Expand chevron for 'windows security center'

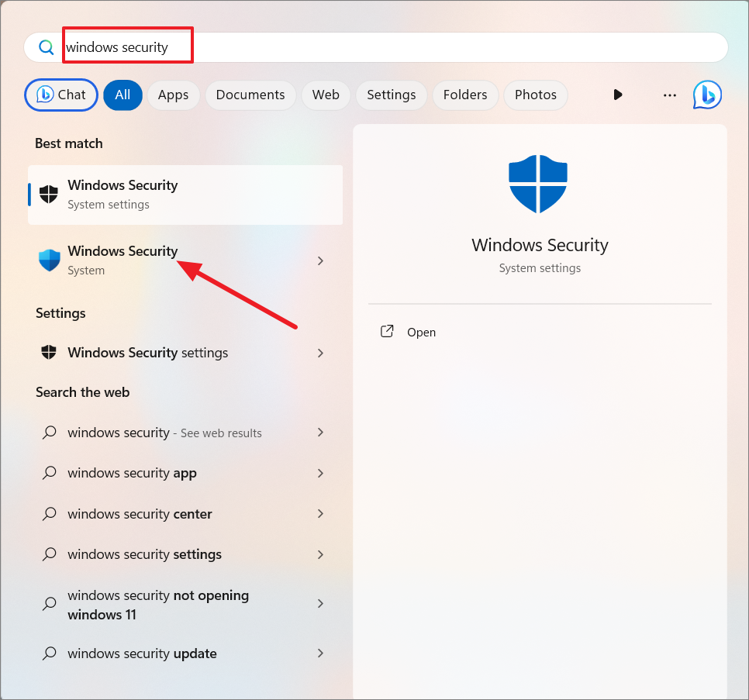320,514
